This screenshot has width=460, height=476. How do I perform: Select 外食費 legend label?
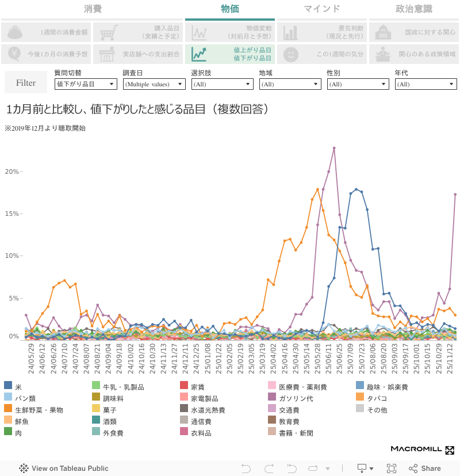(x=113, y=433)
